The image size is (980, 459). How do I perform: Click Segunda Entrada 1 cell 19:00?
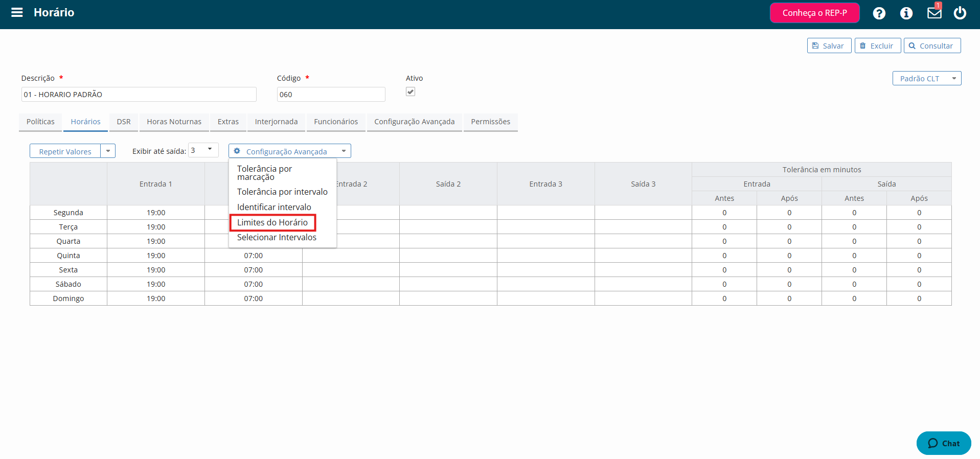(156, 213)
